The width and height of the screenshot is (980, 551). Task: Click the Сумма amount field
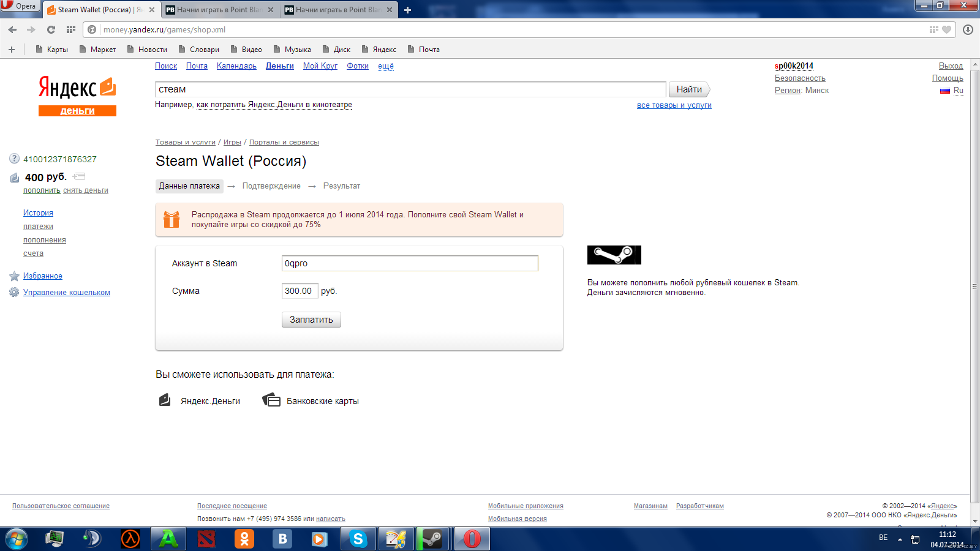(300, 291)
